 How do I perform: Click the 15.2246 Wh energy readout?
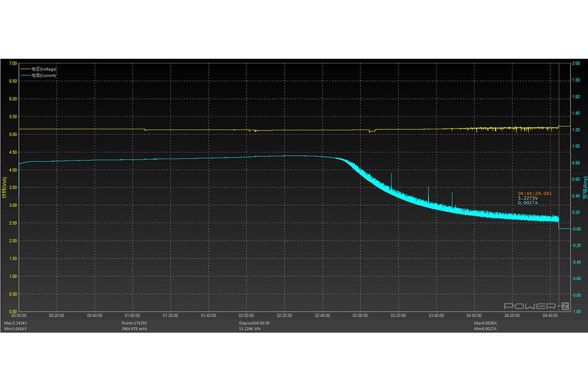(250, 329)
